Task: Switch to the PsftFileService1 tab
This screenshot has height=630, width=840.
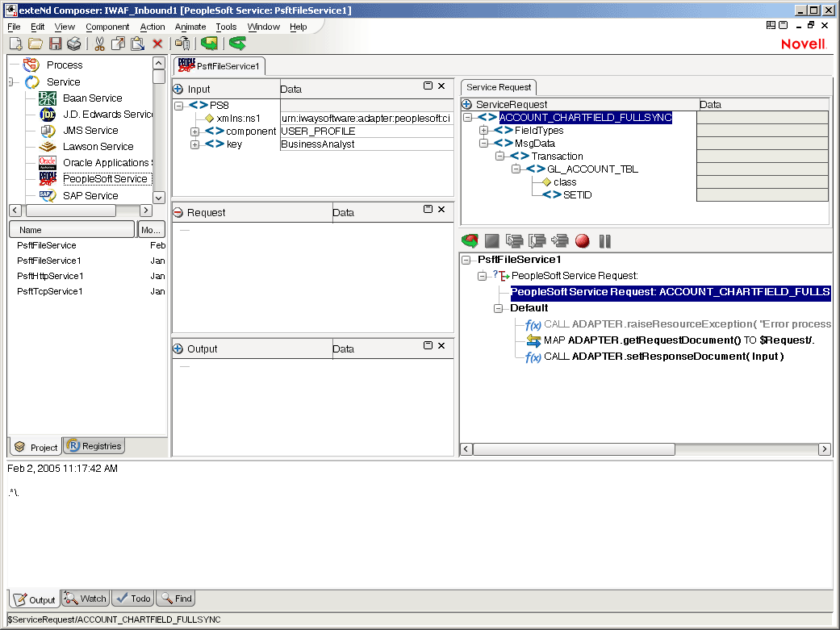Action: point(219,66)
